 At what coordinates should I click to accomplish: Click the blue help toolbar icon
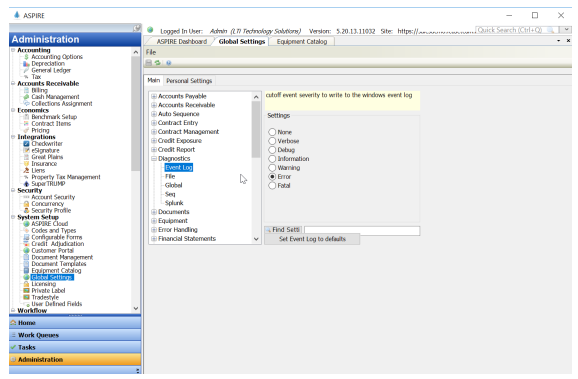tap(168, 63)
